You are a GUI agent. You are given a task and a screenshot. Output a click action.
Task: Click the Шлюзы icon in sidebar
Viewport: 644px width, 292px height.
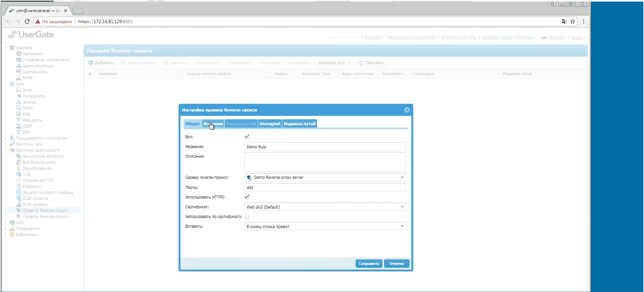[x=19, y=102]
